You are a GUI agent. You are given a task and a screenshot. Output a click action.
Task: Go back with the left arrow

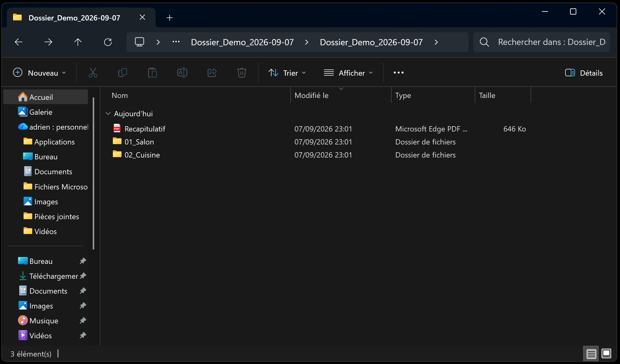point(19,42)
